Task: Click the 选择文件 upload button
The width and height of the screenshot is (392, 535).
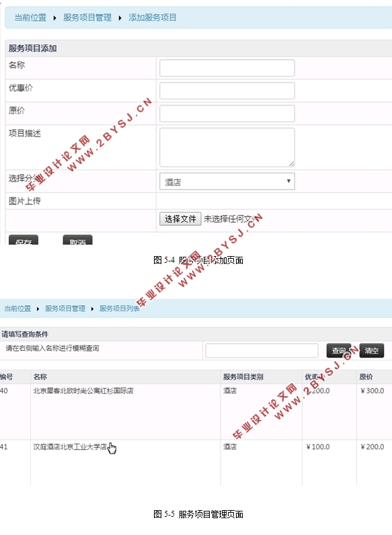Action: point(180,218)
